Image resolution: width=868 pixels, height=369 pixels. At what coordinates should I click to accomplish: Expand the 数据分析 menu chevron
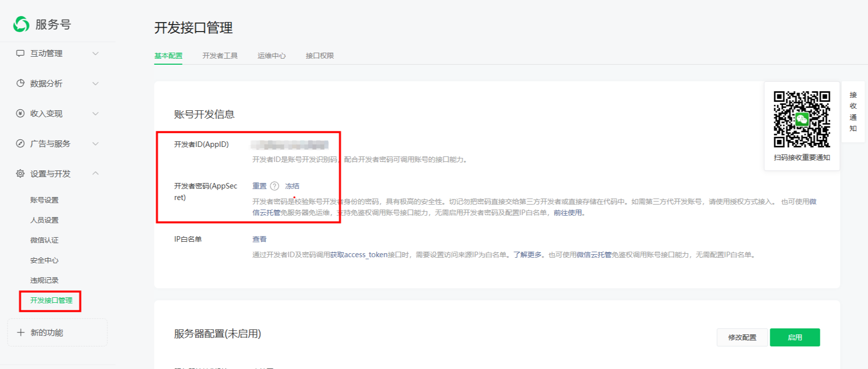click(95, 83)
